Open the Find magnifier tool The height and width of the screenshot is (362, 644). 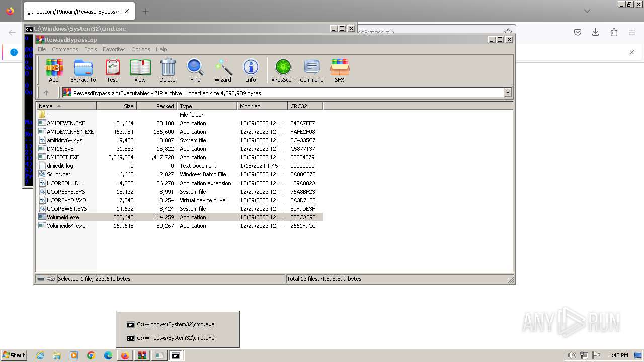coord(195,70)
